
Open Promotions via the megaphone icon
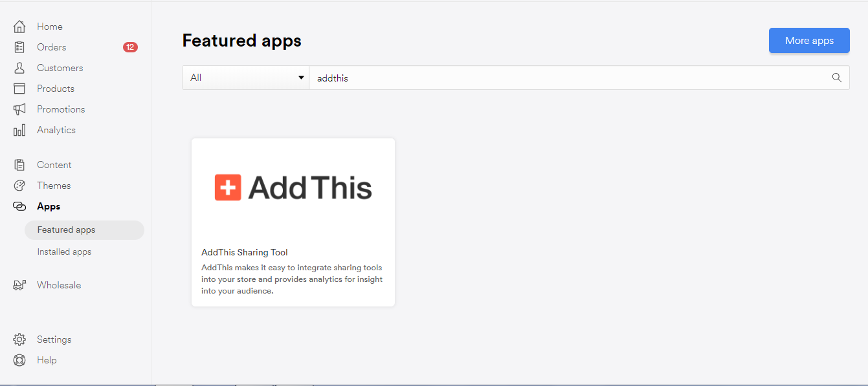(x=19, y=109)
